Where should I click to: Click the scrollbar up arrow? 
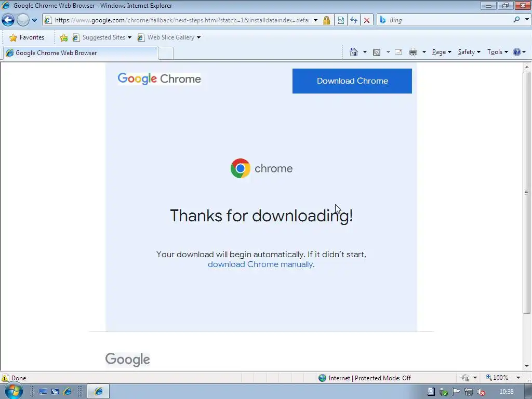[527, 67]
